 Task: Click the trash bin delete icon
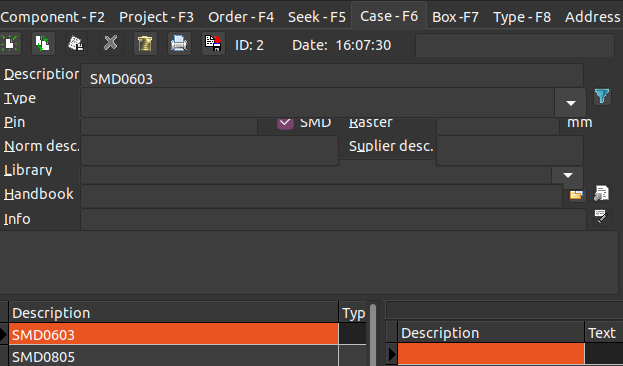point(145,43)
